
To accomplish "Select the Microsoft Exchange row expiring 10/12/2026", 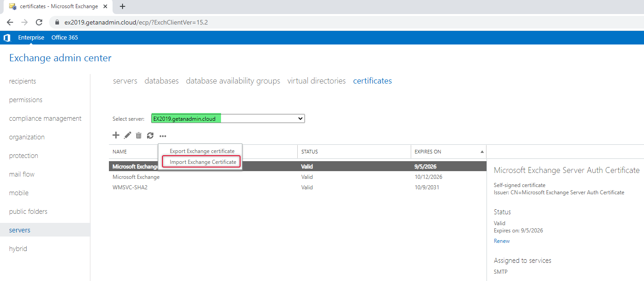I will point(297,177).
